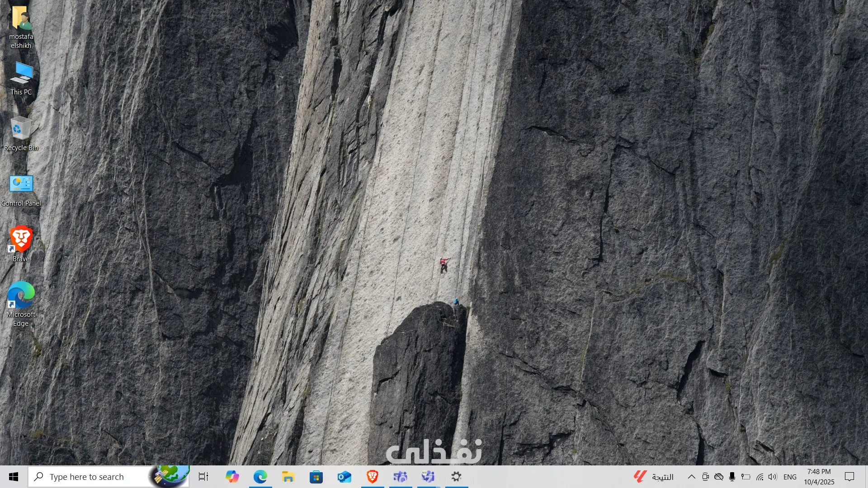Open the Start menu

click(x=14, y=477)
